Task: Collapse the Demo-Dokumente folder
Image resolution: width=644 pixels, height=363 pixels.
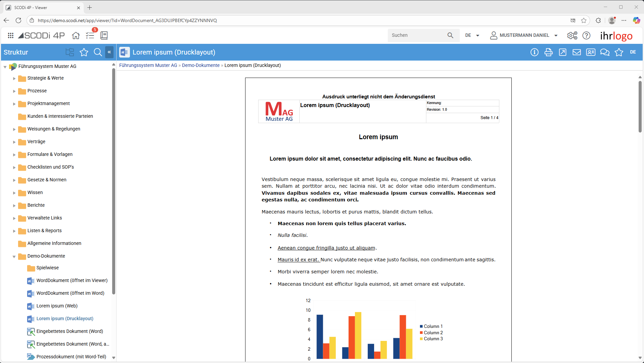Action: coord(14,256)
